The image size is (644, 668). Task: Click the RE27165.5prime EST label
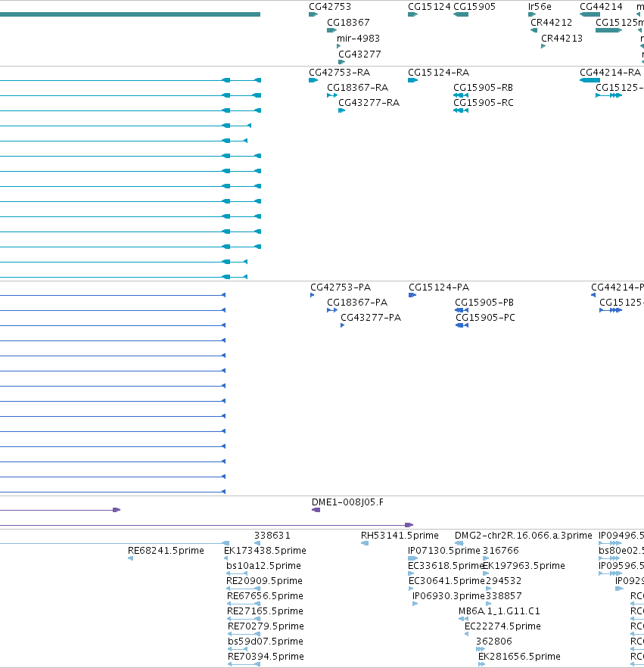click(265, 611)
